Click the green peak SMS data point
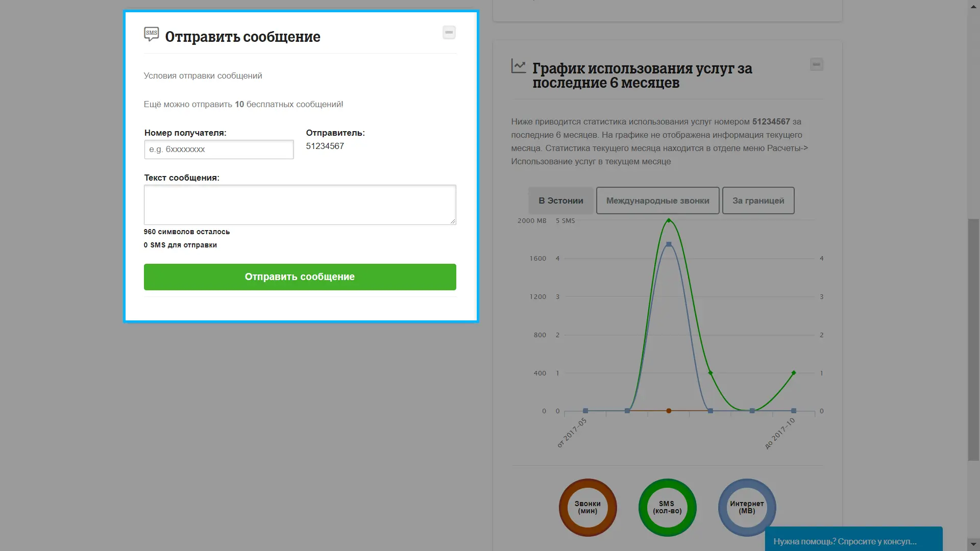The width and height of the screenshot is (980, 551). pos(669,221)
